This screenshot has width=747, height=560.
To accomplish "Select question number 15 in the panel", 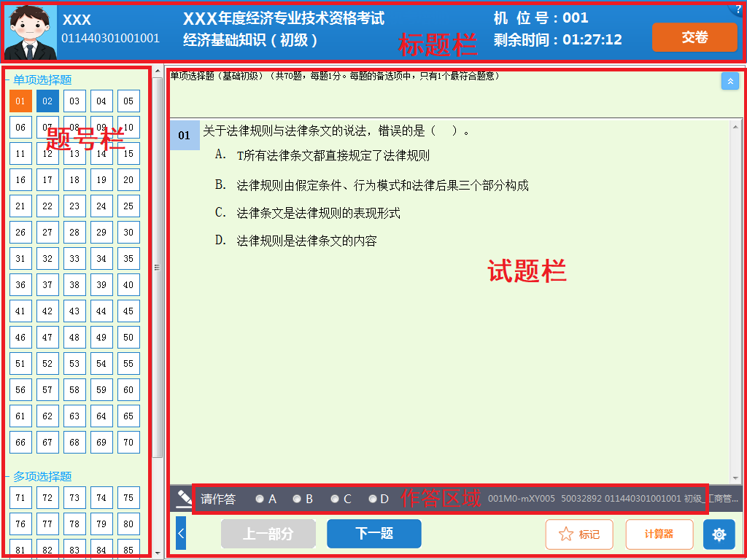I will [x=128, y=153].
